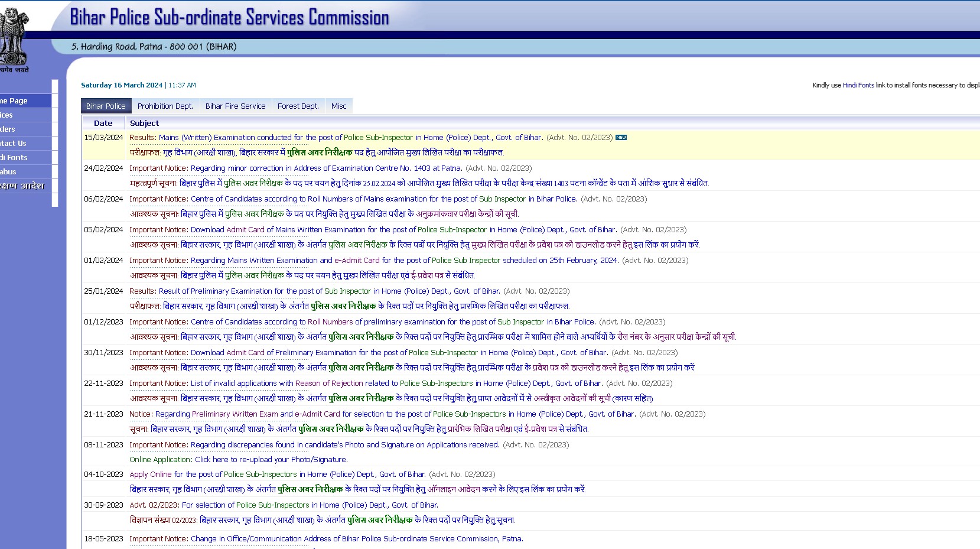Click the date cell 15/03/2024
The image size is (980, 549).
(x=103, y=137)
